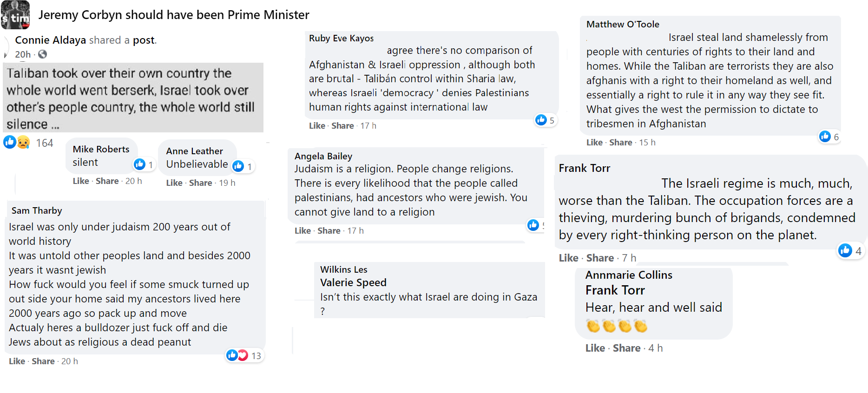The width and height of the screenshot is (868, 393).
Task: Click the 164 reactions count
Action: pyautogui.click(x=45, y=143)
